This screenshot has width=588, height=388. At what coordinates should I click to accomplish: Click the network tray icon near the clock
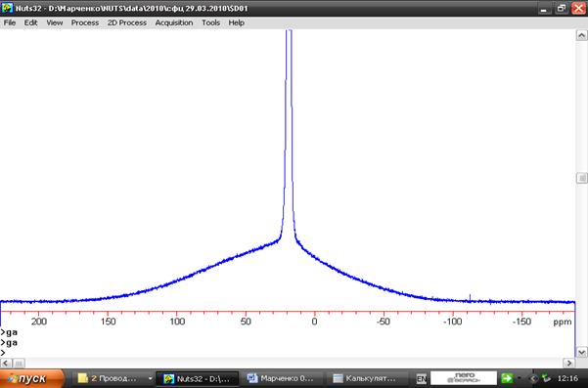547,378
